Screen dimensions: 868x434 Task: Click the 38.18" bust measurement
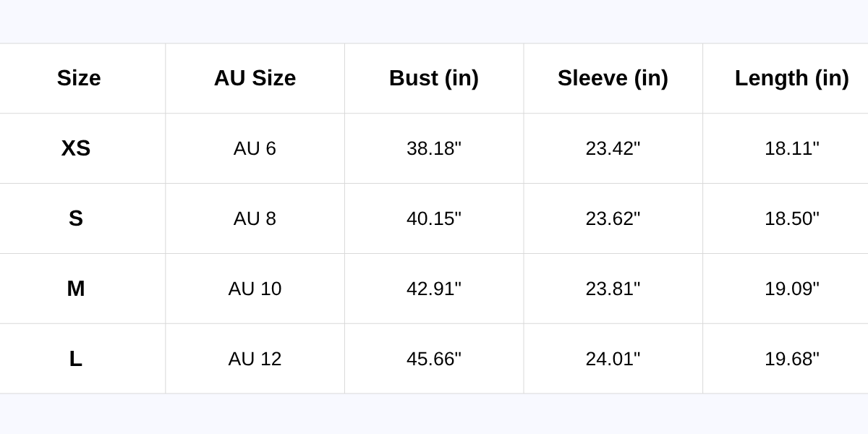(434, 148)
